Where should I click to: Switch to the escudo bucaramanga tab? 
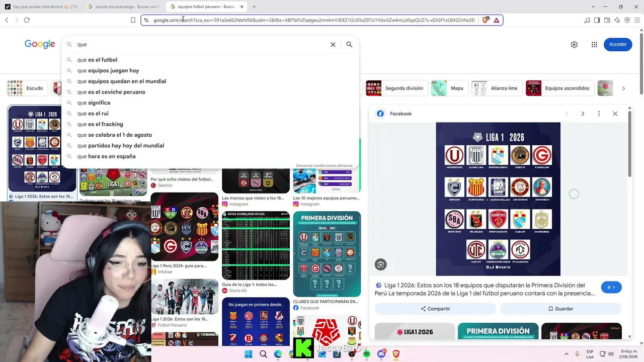click(x=124, y=7)
